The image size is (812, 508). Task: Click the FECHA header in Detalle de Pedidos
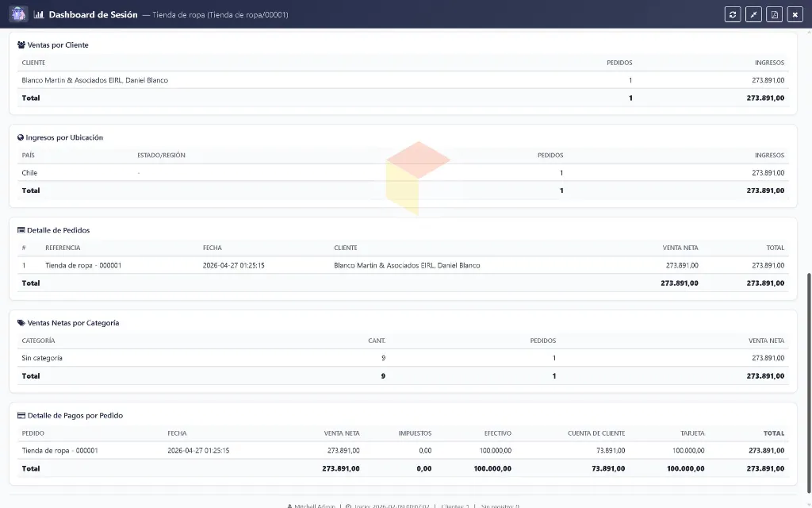[x=213, y=248]
